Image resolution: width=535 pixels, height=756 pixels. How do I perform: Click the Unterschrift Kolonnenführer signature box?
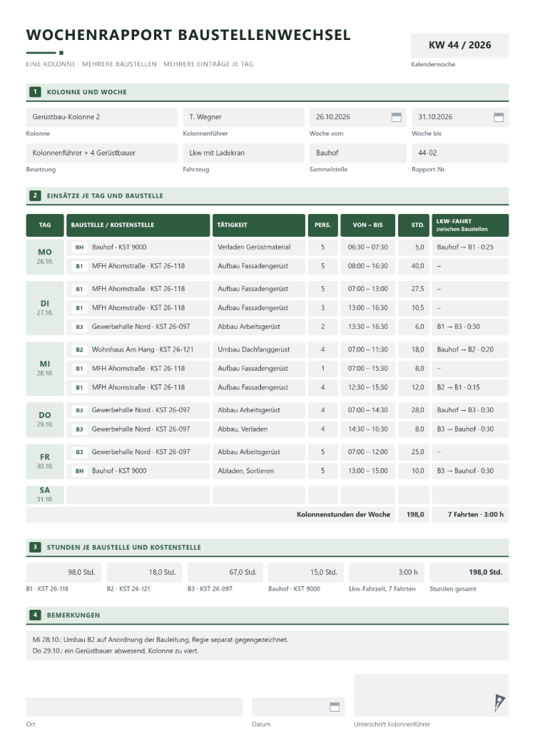click(431, 695)
